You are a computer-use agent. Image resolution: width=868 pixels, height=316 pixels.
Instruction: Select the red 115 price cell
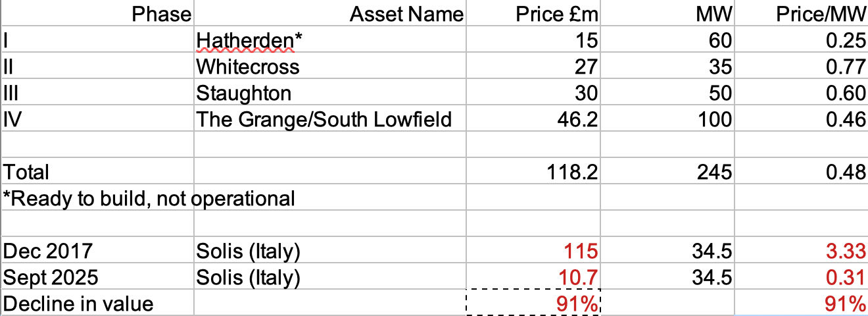click(x=581, y=251)
